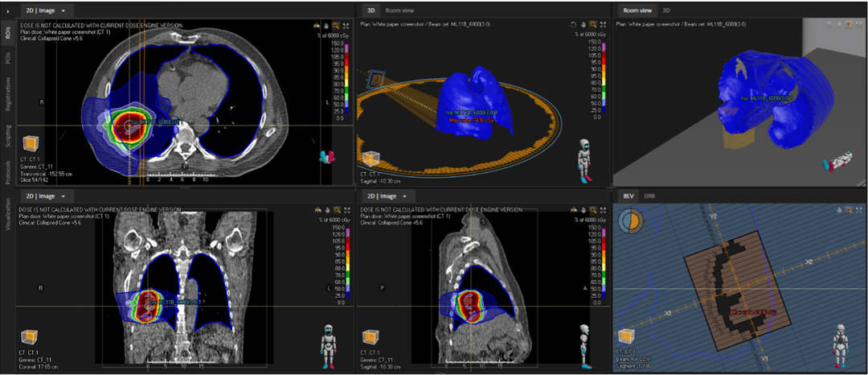This screenshot has width=868, height=375.
Task: Open bottom-center 2D | Image dropdown
Action: point(405,196)
